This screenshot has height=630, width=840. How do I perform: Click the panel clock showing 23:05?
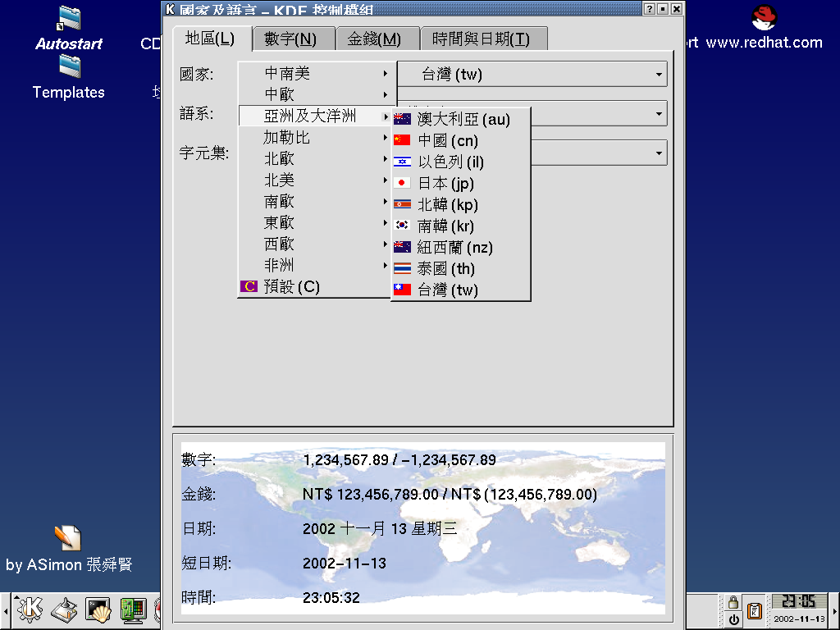[x=799, y=601]
